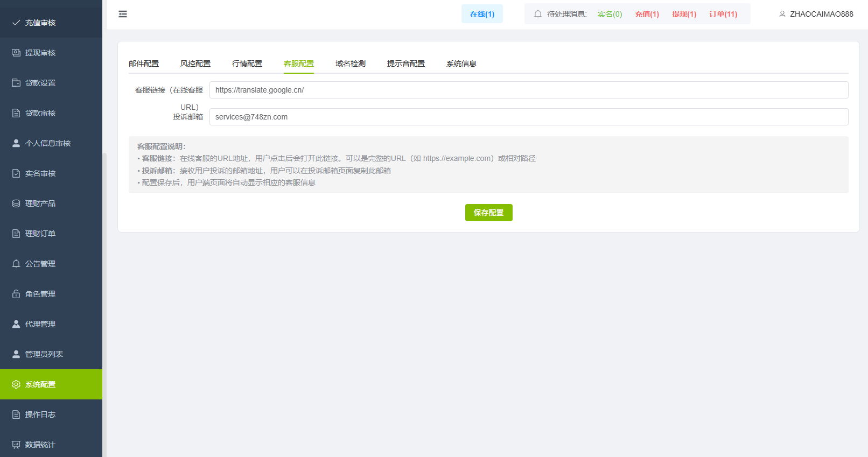Open pending 充值(1) notifications link
868x457 pixels.
[x=647, y=14]
